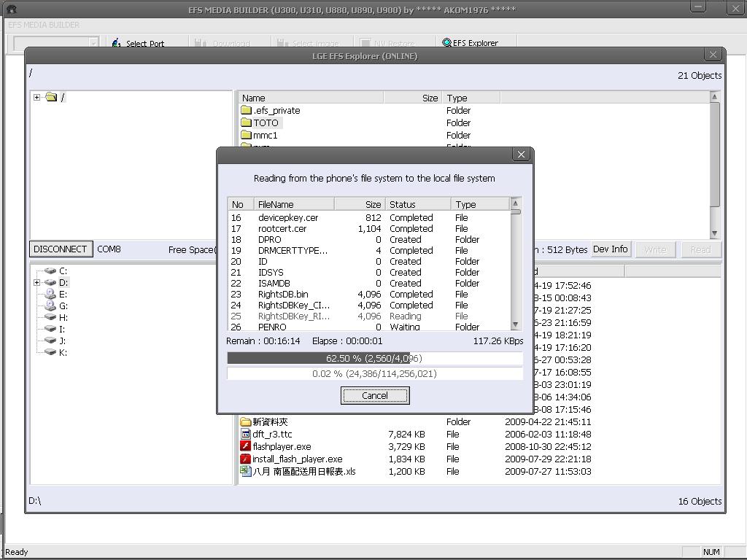Viewport: 747px width, 560px height.
Task: Click the Select Port toolbar icon
Action: tap(116, 43)
